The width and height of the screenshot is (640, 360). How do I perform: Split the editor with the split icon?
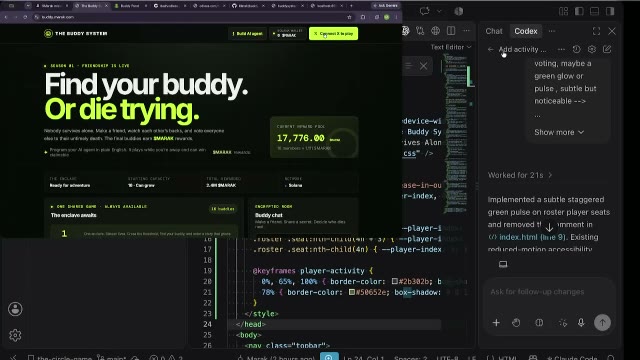pos(451,31)
